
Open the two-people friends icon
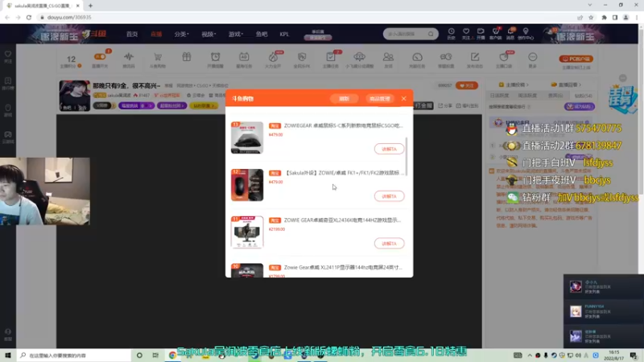click(x=388, y=57)
